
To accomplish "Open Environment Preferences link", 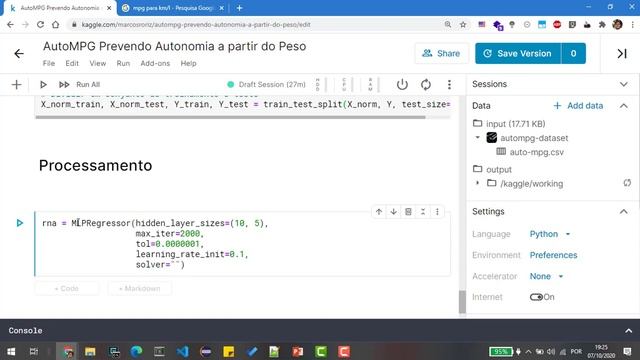I will click(x=553, y=255).
